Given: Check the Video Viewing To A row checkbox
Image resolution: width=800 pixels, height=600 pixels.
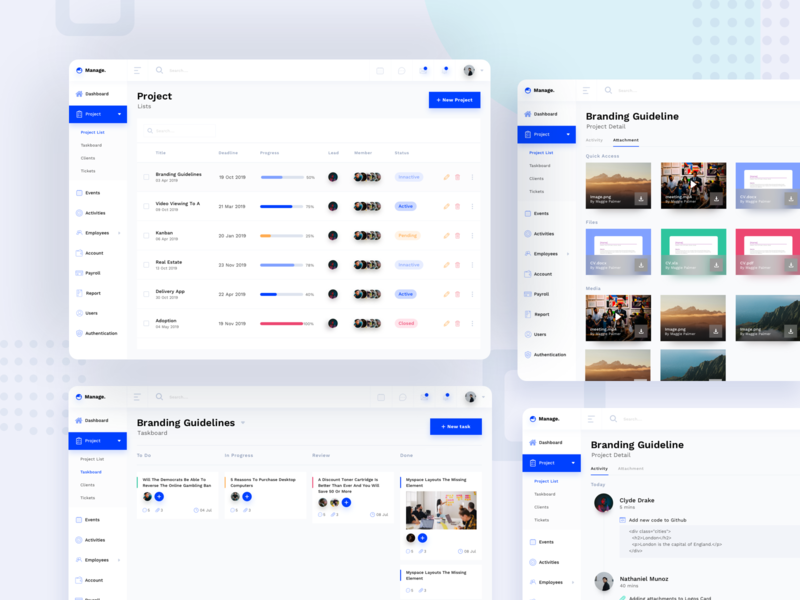Looking at the screenshot, I should tap(146, 206).
